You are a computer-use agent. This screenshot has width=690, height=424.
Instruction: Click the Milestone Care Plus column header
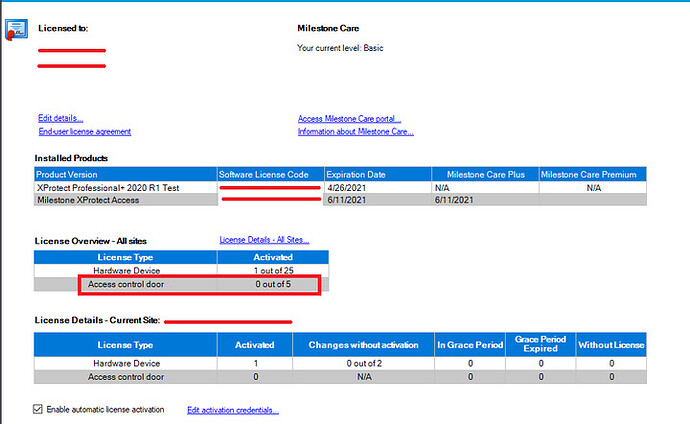click(x=485, y=174)
